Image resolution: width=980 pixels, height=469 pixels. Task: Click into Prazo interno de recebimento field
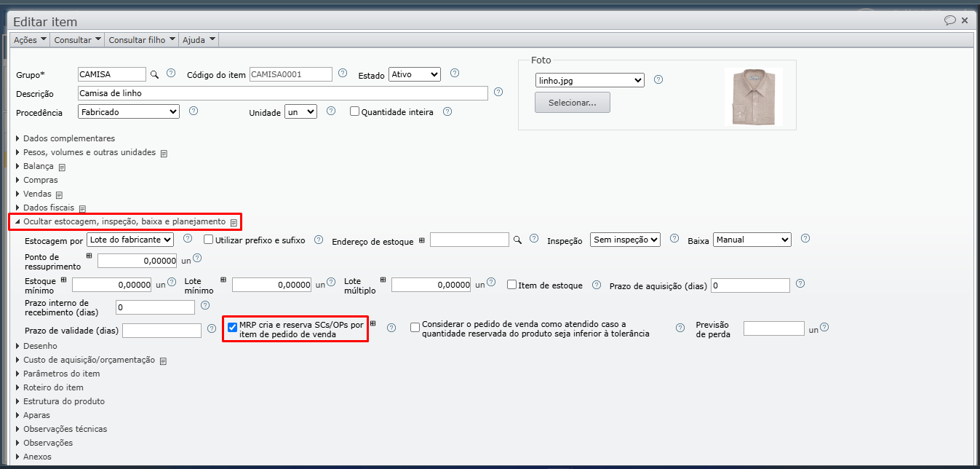[x=155, y=307]
